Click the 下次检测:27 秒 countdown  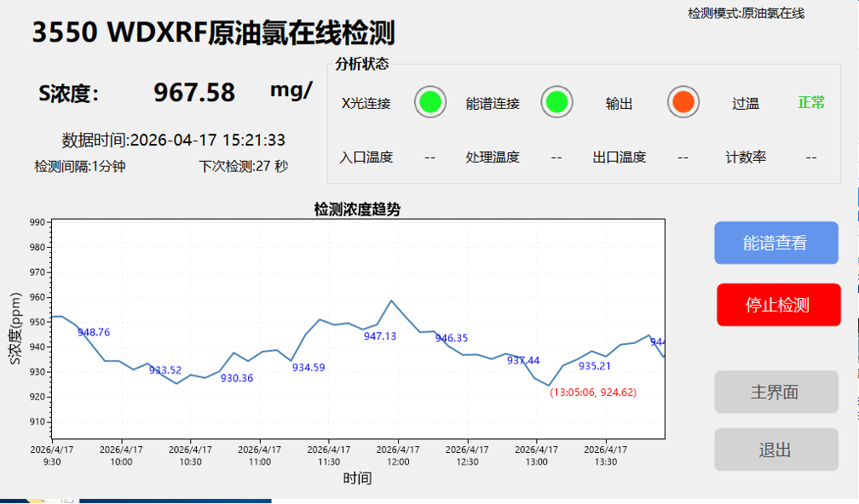(x=243, y=166)
